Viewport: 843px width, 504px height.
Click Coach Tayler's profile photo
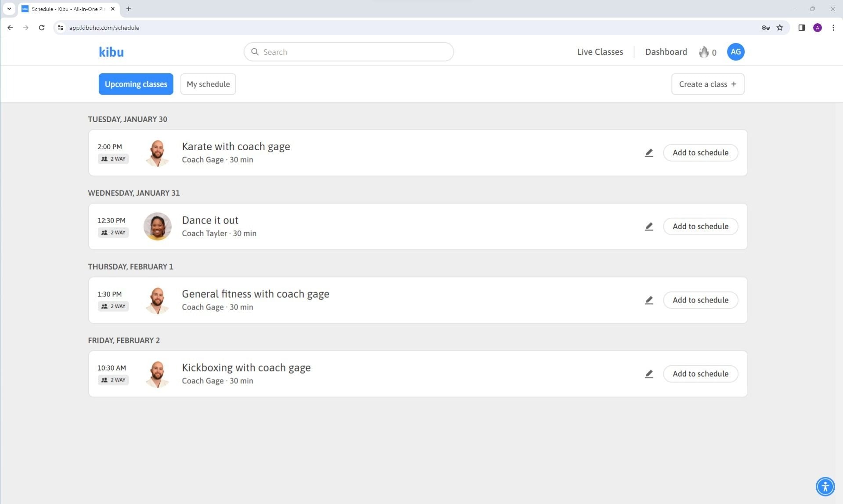pyautogui.click(x=157, y=227)
